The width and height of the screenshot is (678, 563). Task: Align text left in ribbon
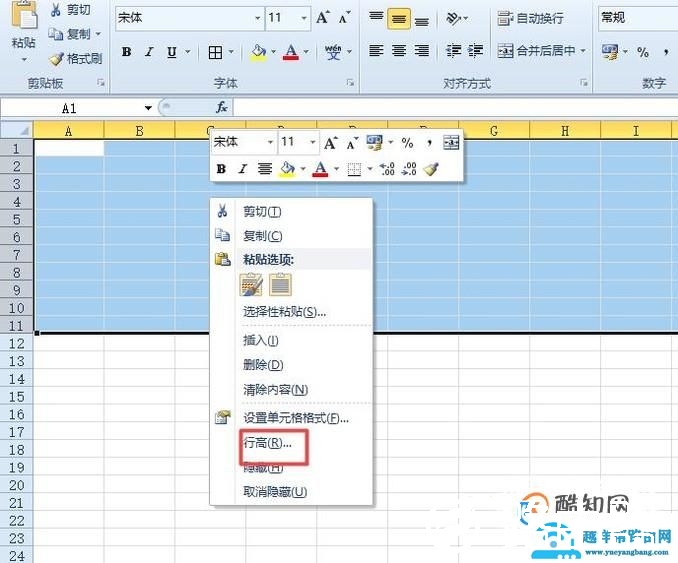[x=376, y=51]
